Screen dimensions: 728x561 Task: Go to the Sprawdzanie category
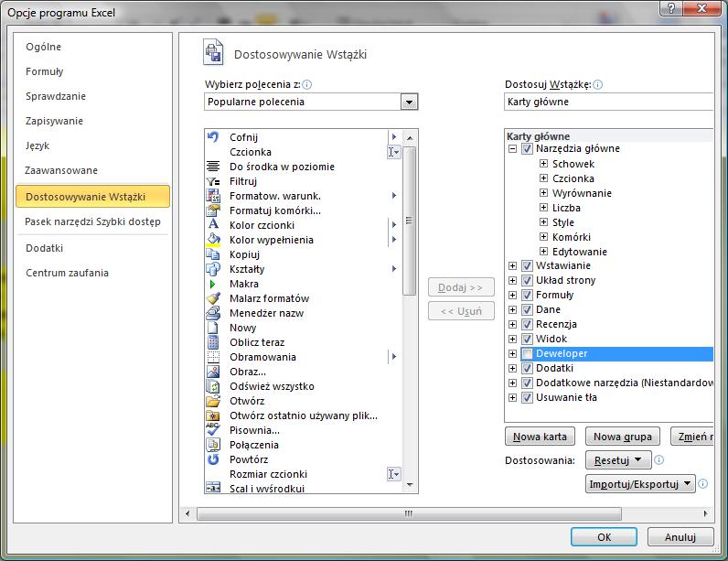[x=56, y=96]
